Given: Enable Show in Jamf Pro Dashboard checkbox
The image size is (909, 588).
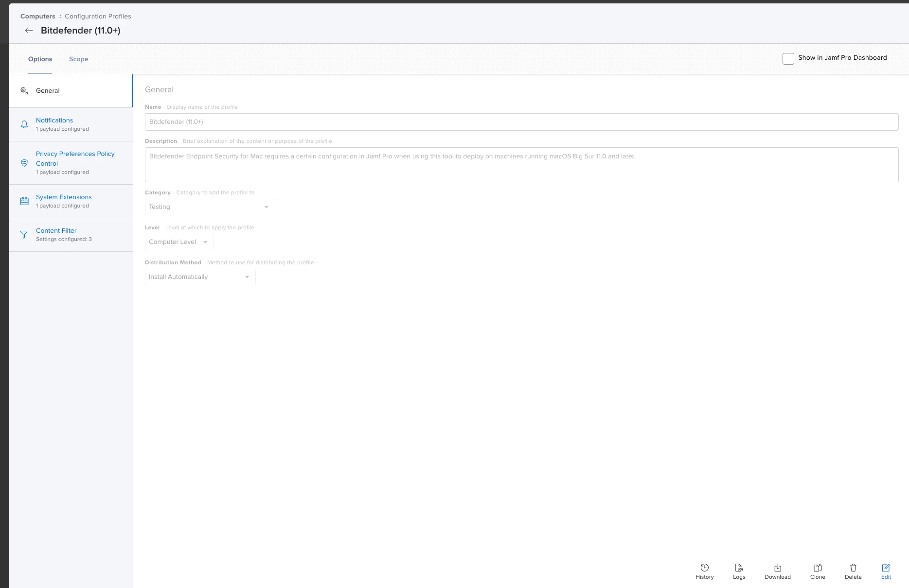Looking at the screenshot, I should tap(788, 59).
